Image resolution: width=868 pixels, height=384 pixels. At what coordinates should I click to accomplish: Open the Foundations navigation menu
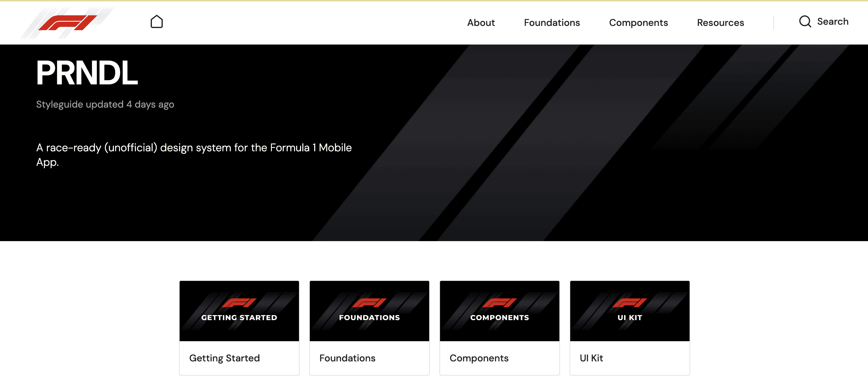point(552,23)
